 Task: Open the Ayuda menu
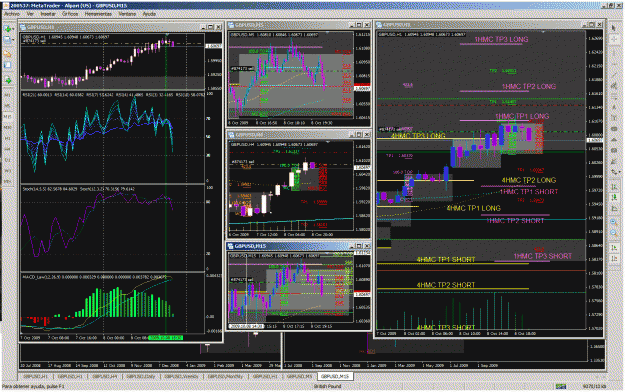[x=149, y=14]
